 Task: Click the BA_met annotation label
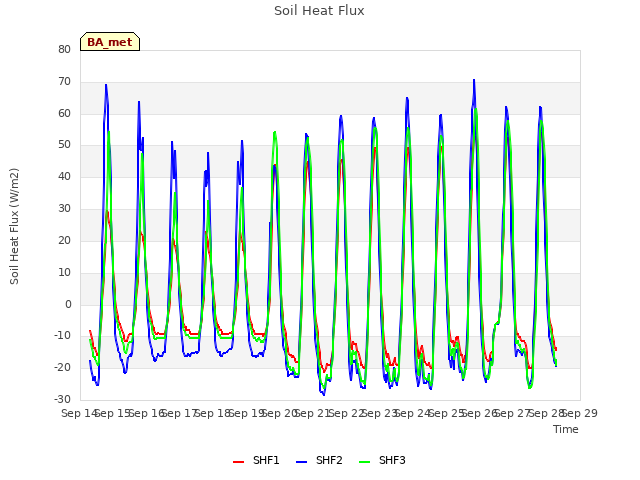[x=110, y=42]
